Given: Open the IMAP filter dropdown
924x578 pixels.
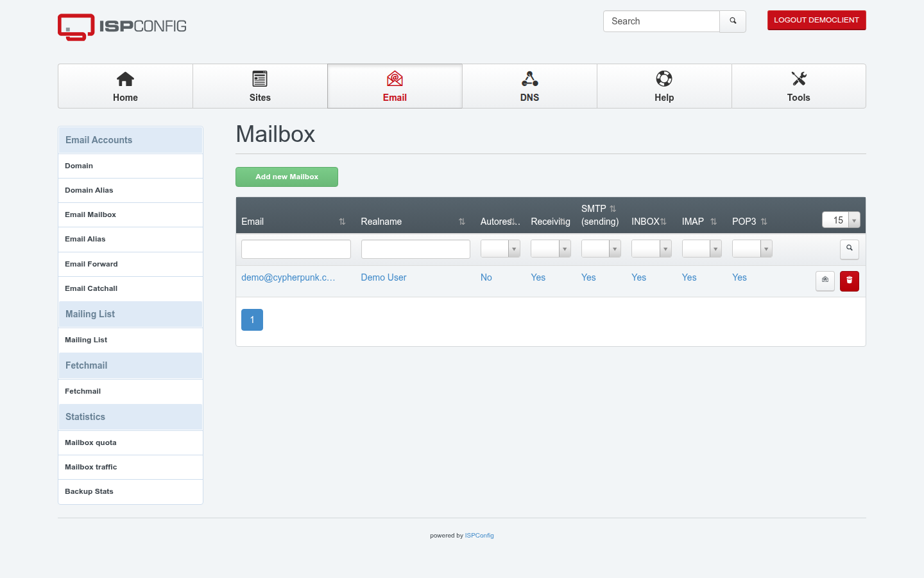Looking at the screenshot, I should (x=702, y=249).
